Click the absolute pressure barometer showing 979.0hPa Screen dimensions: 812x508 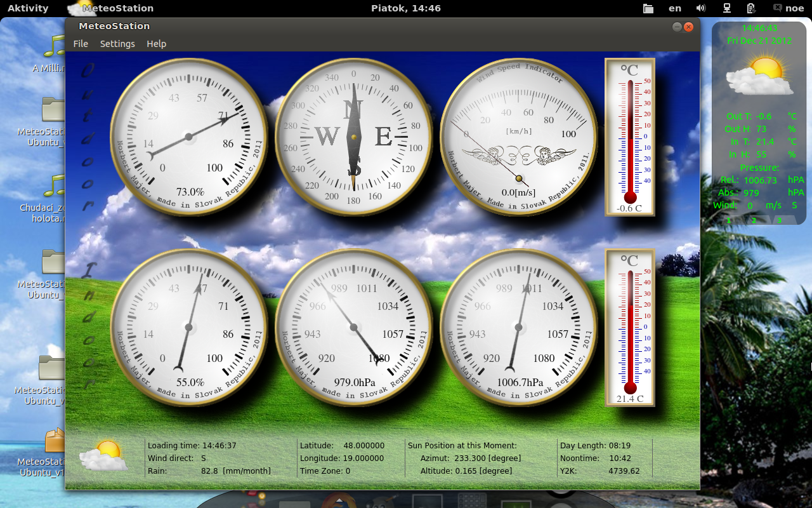coord(353,327)
